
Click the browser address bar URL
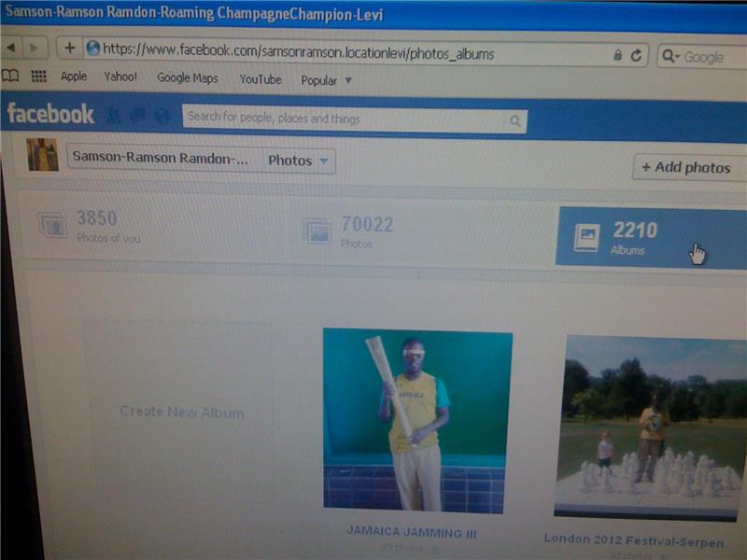point(298,51)
